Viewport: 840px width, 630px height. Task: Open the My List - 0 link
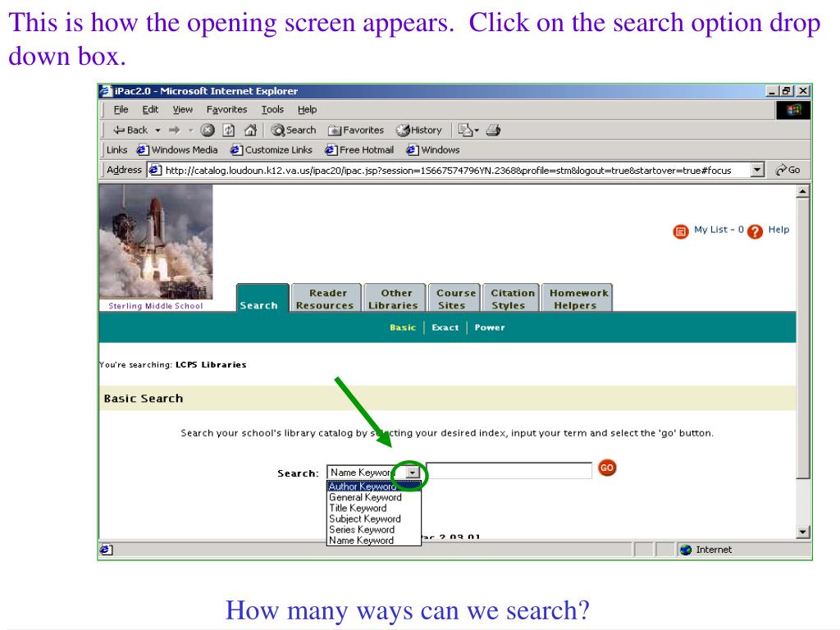point(719,230)
